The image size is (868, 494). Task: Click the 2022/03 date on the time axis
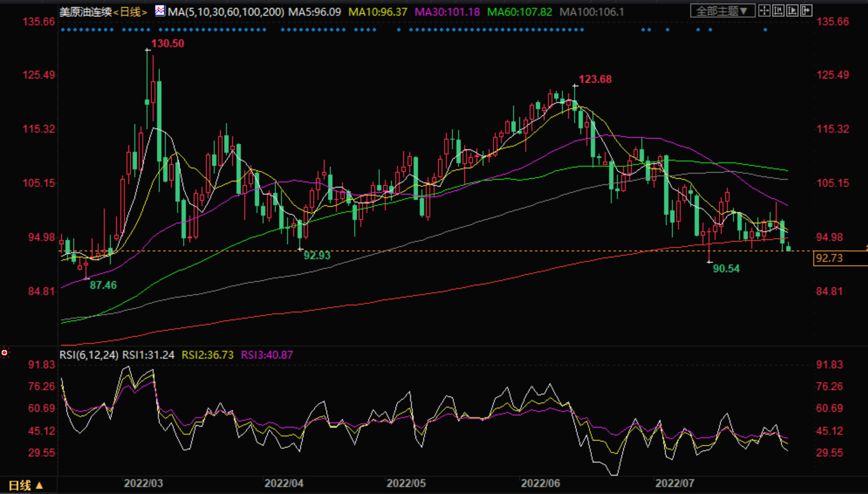(x=143, y=484)
